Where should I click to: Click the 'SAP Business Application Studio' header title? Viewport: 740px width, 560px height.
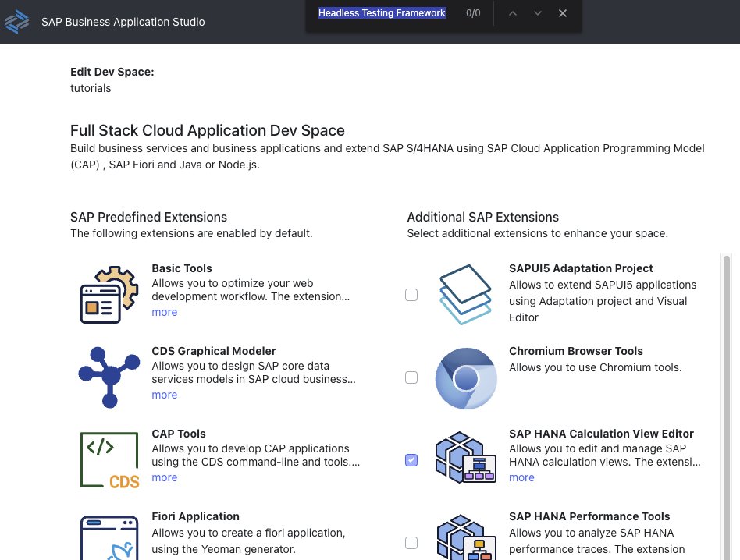[x=123, y=22]
